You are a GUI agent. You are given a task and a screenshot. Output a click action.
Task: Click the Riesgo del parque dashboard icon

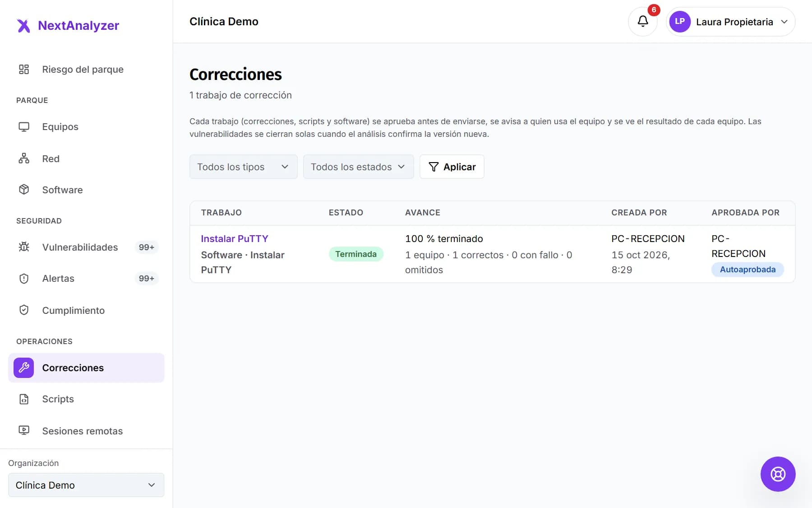coord(24,69)
